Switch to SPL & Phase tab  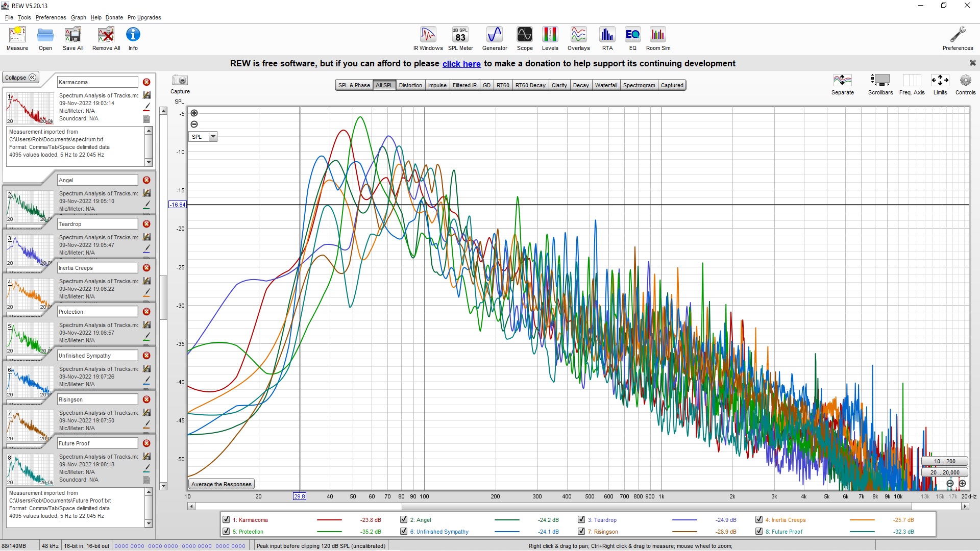pos(354,85)
